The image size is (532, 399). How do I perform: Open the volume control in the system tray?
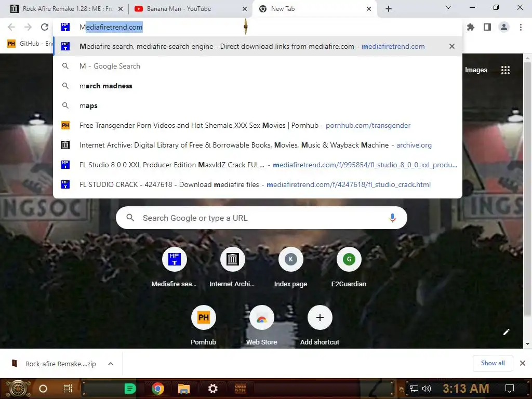[427, 389]
